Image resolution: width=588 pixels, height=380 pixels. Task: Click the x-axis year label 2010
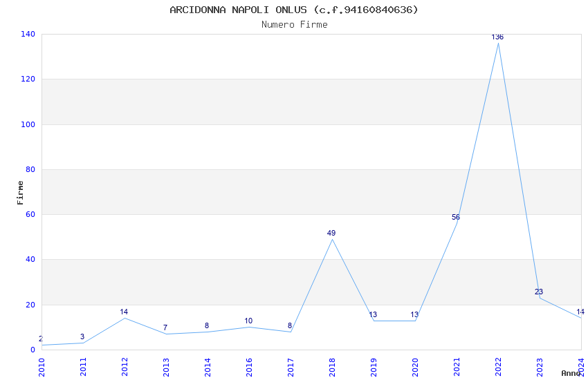point(42,368)
